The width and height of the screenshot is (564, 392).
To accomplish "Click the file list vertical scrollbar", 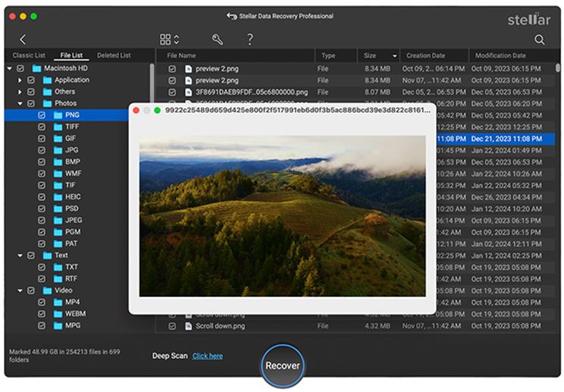I will [x=558, y=68].
